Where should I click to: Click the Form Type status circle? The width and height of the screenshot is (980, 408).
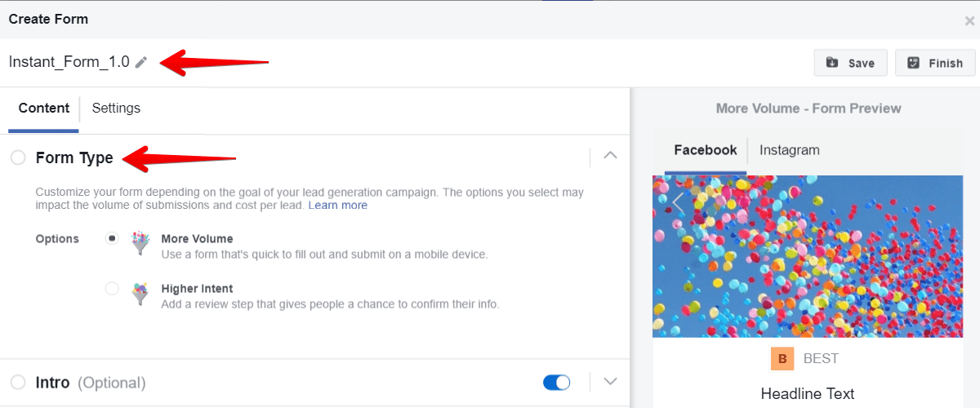click(x=18, y=157)
